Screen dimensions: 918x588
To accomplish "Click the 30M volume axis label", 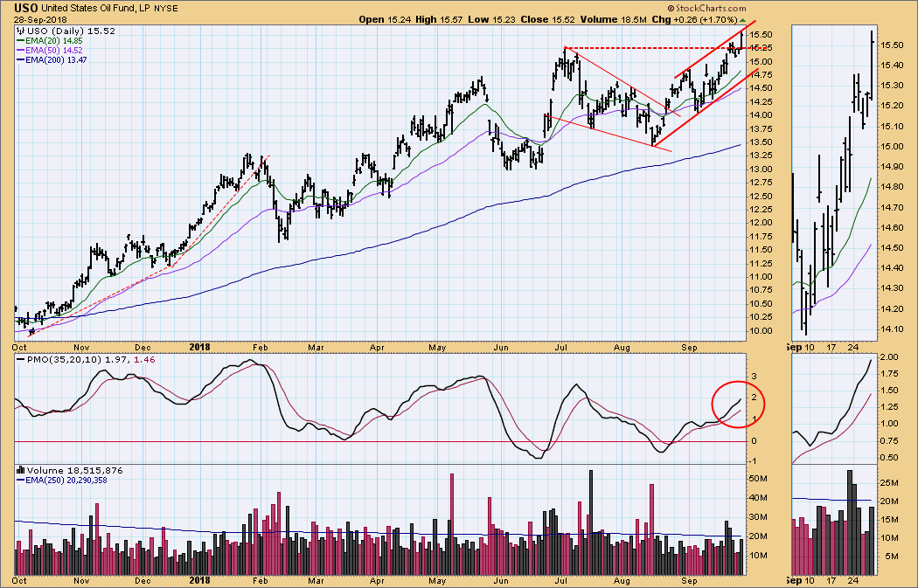I will pyautogui.click(x=759, y=517).
